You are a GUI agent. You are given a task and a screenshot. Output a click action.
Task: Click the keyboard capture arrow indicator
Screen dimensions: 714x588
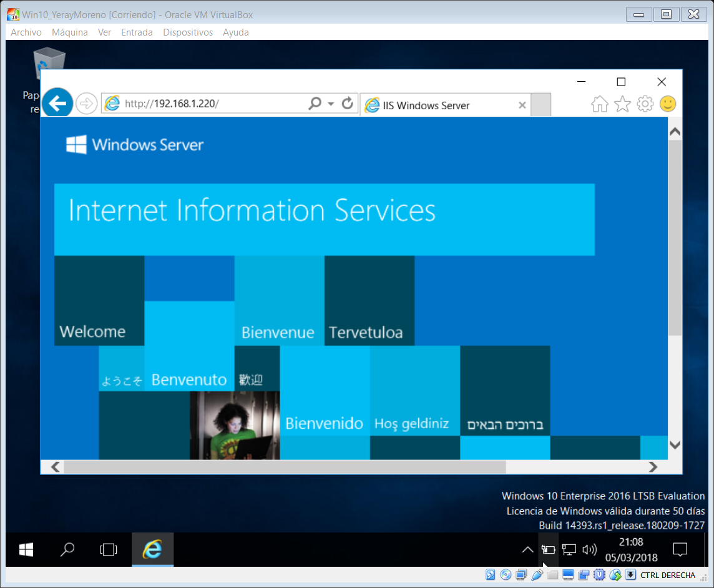click(x=630, y=575)
